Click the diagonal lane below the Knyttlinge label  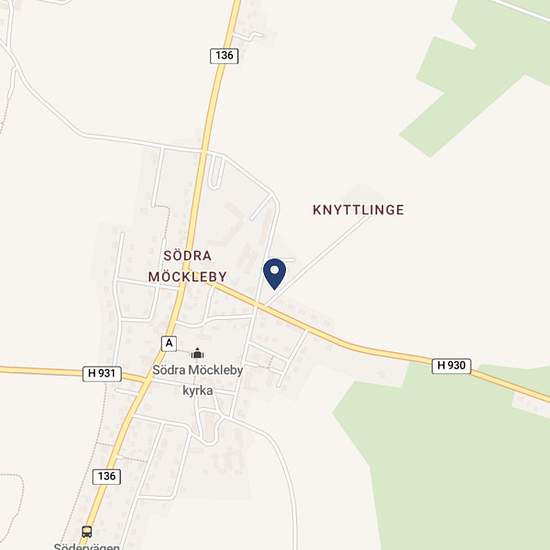pyautogui.click(x=317, y=260)
